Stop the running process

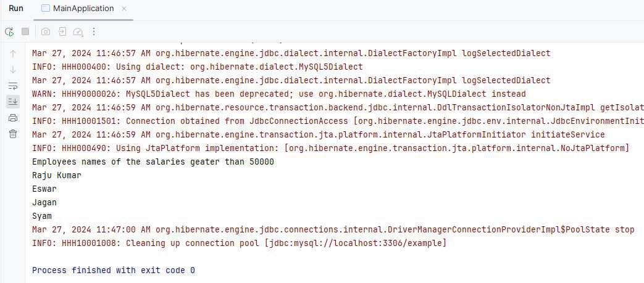pyautogui.click(x=25, y=31)
